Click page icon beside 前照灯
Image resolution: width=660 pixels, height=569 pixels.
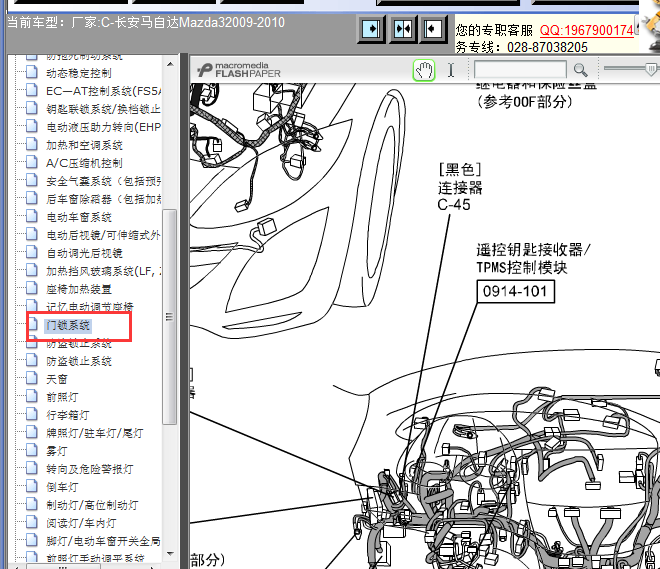32,396
